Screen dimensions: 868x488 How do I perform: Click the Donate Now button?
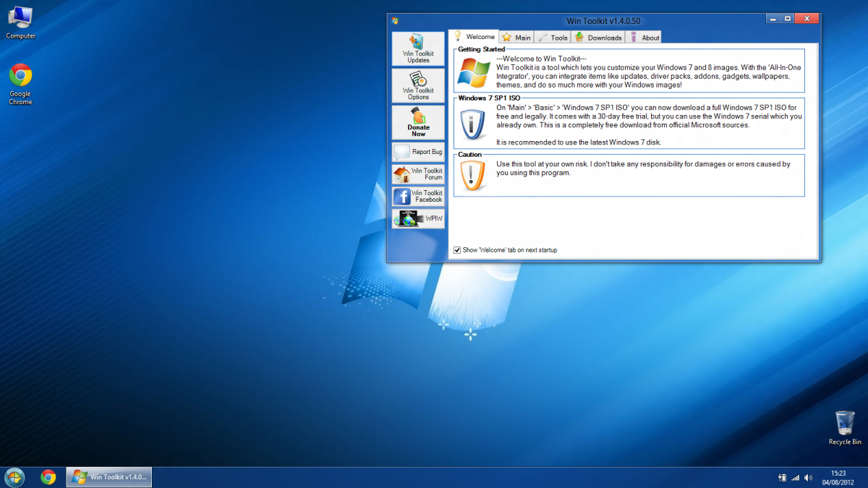(418, 122)
